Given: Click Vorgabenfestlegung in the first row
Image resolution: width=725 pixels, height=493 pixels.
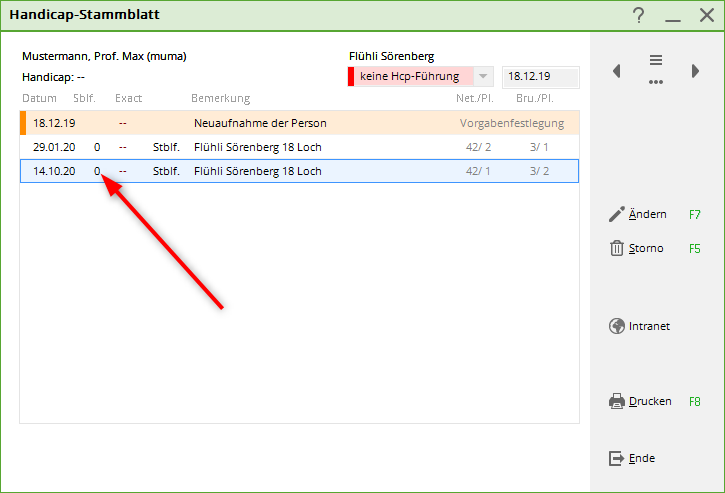Looking at the screenshot, I should pyautogui.click(x=512, y=123).
